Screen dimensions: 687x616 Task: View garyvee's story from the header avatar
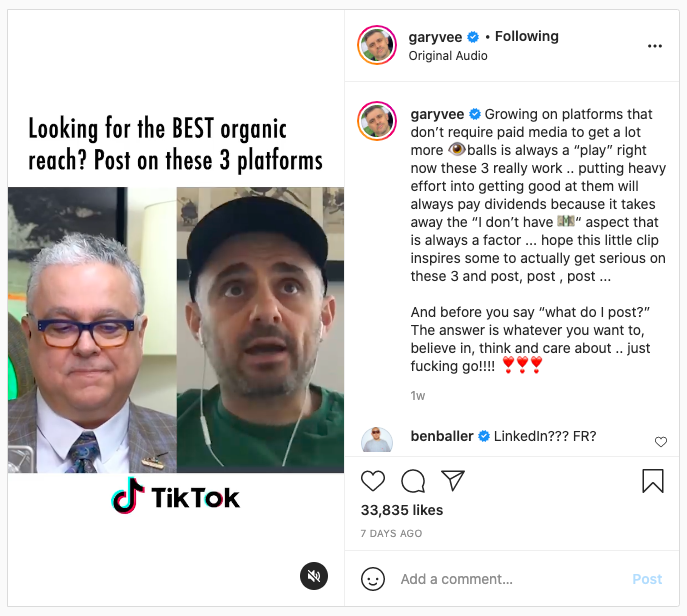pyautogui.click(x=377, y=45)
